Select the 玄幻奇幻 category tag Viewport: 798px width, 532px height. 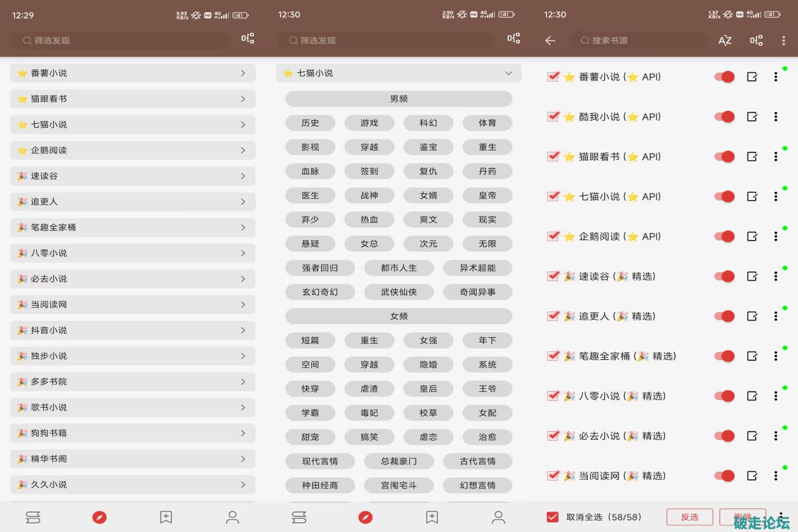(320, 292)
